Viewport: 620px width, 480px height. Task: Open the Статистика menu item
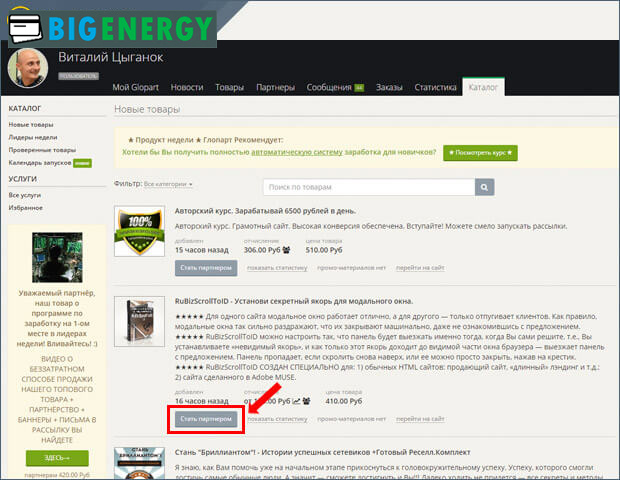pos(435,88)
